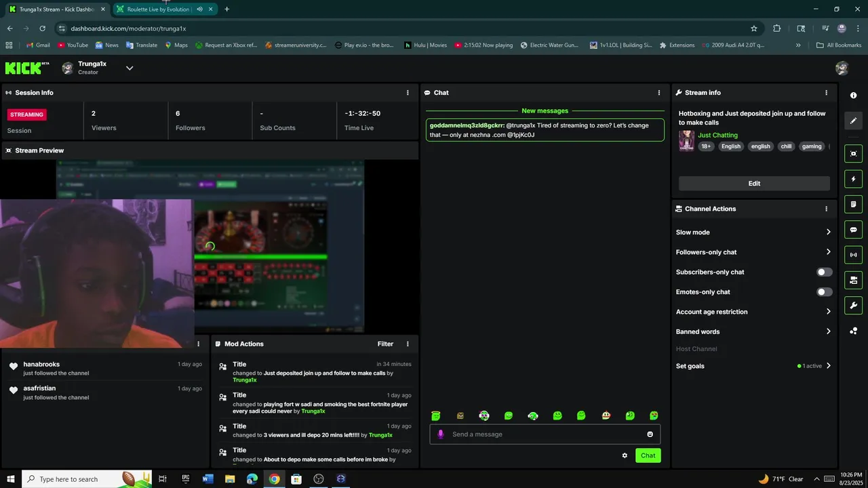Click goddamnelmq3zld8gckrr username in chat
Image resolution: width=868 pixels, height=488 pixels.
pos(467,125)
